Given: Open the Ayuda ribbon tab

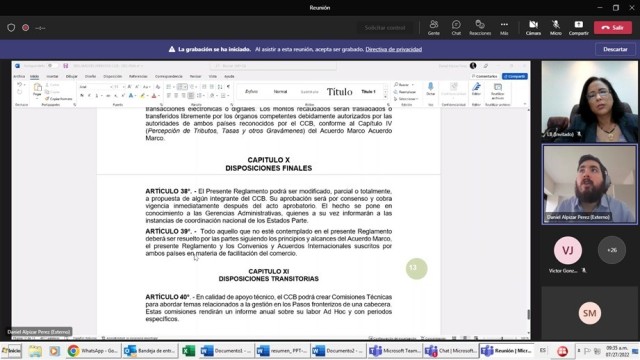Looking at the screenshot, I should (229, 76).
